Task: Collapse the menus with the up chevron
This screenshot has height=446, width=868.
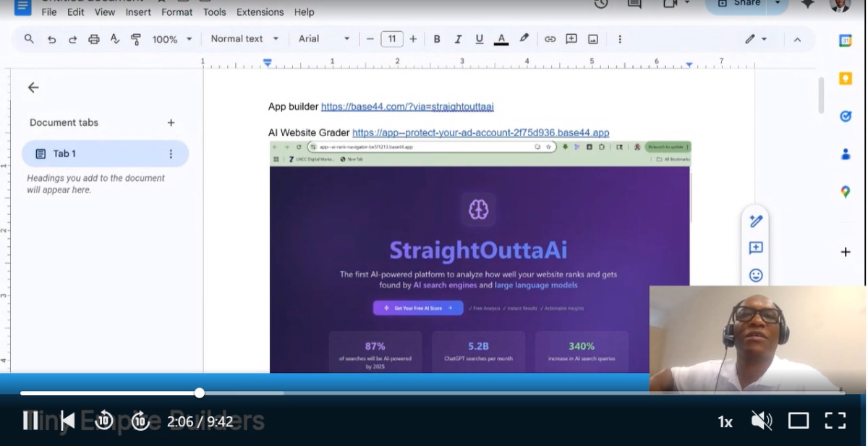Action: (797, 40)
